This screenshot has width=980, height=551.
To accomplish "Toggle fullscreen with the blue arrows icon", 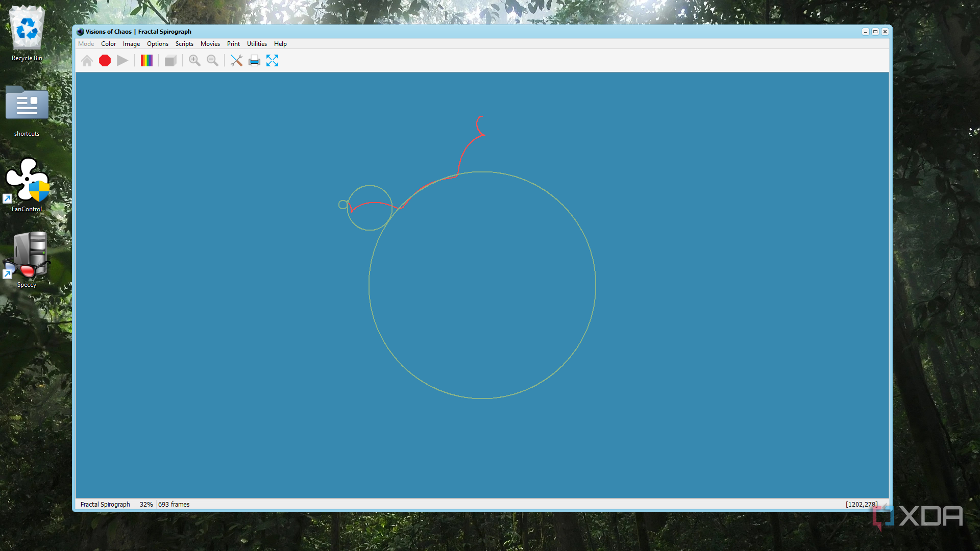I will pos(272,61).
